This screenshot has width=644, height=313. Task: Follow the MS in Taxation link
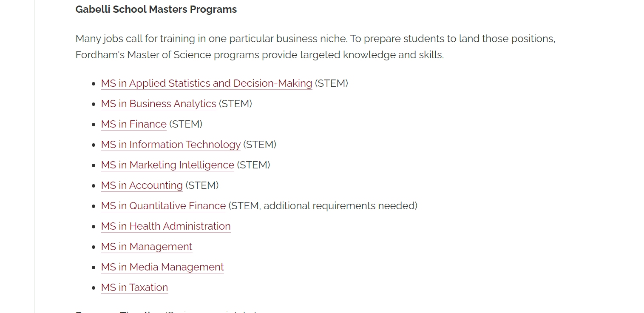134,287
